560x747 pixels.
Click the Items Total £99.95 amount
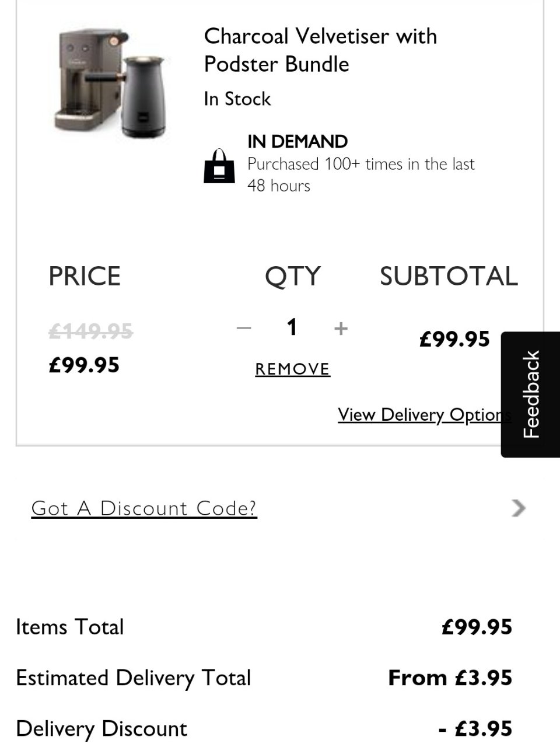477,627
